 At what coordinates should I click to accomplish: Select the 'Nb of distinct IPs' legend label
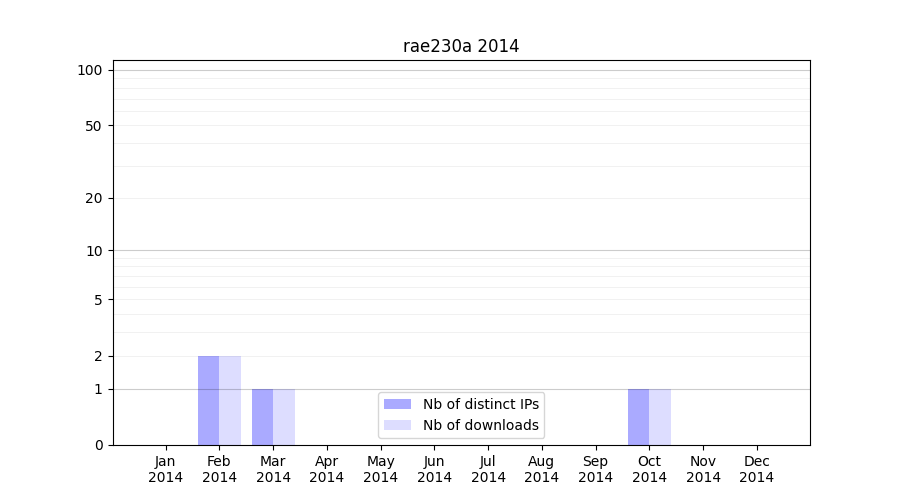pos(480,404)
